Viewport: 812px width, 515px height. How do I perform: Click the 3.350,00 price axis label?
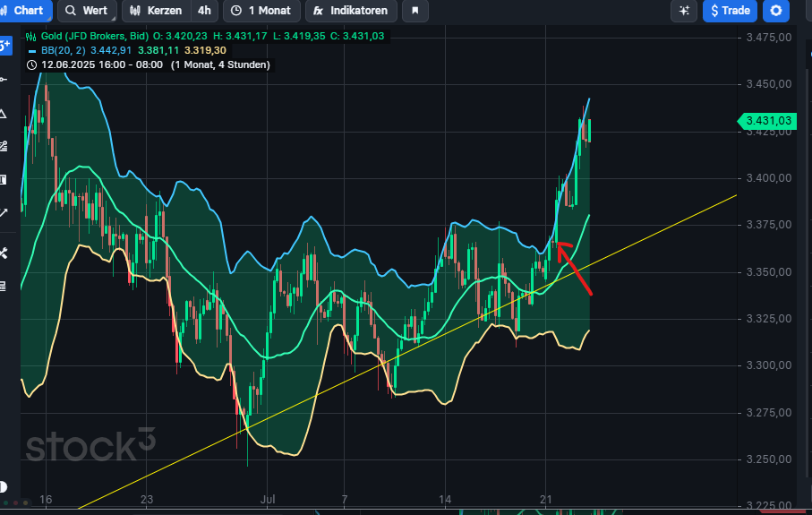tap(768, 272)
